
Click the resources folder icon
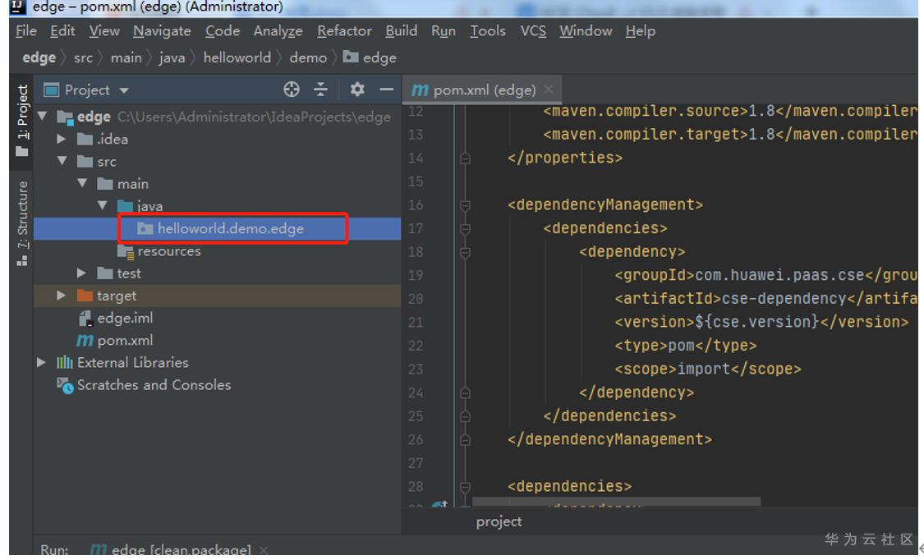pyautogui.click(x=126, y=251)
